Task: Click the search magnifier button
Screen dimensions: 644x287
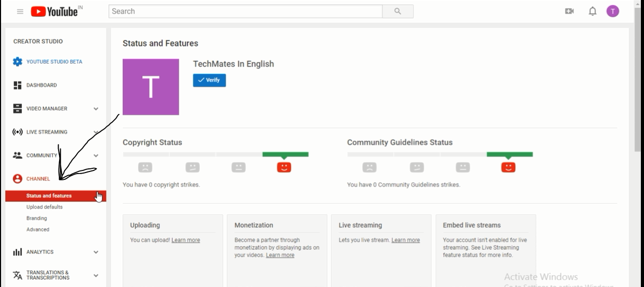Action: click(x=398, y=12)
